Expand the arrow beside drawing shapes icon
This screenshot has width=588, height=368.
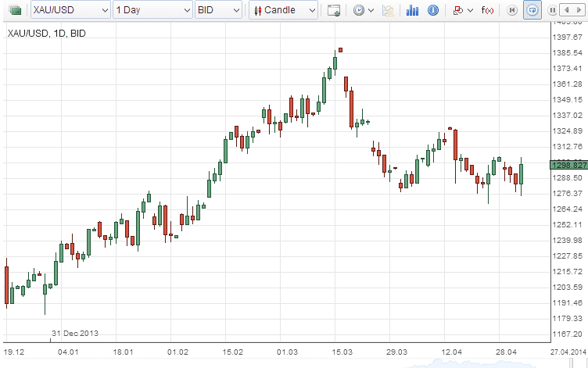(470, 10)
